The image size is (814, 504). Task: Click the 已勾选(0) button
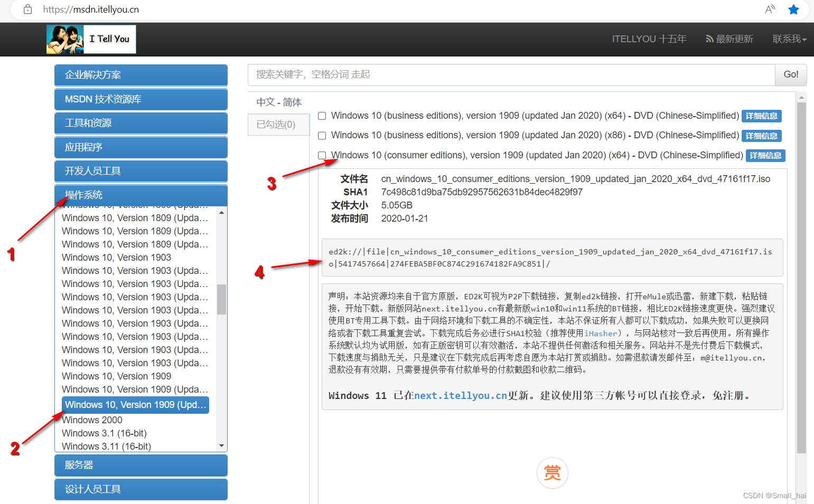coord(278,125)
